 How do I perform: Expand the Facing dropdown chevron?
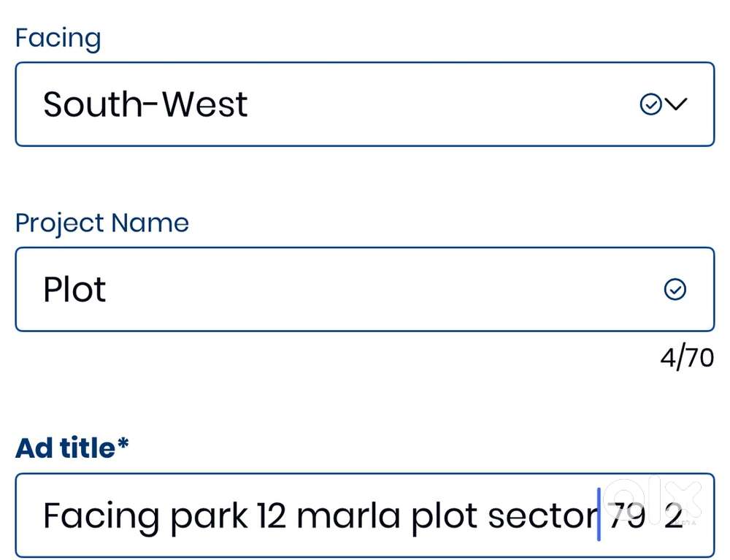(677, 104)
